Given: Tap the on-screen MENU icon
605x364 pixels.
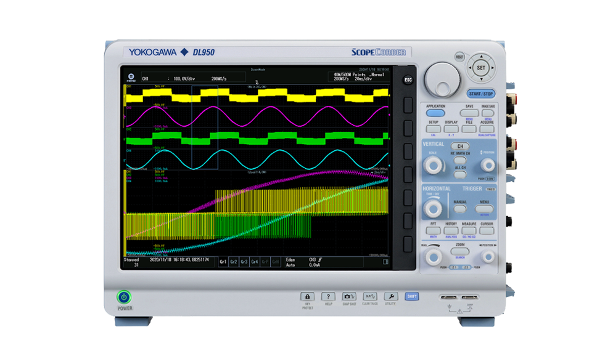Looking at the screenshot, I should [131, 78].
